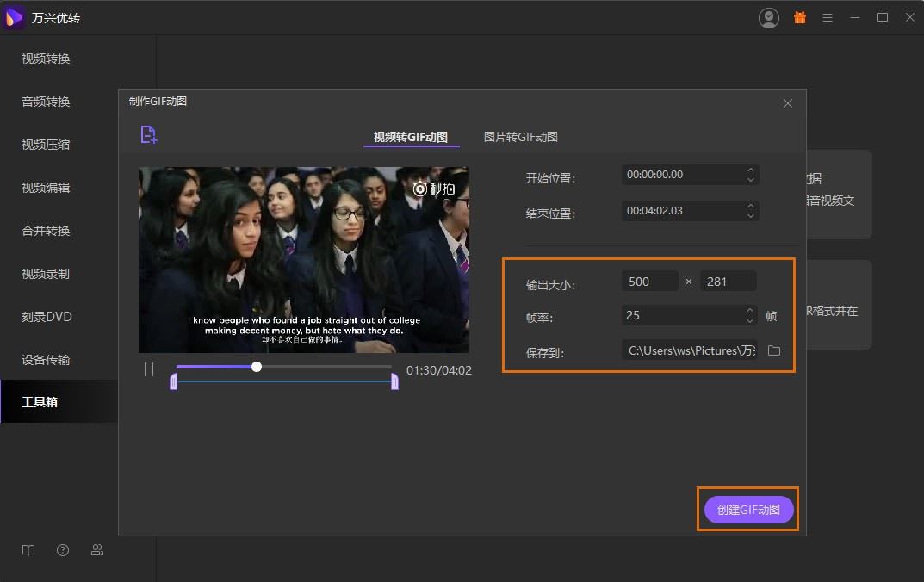The image size is (924, 582).
Task: Close the 制作GIF动图 dialog
Action: [x=787, y=103]
